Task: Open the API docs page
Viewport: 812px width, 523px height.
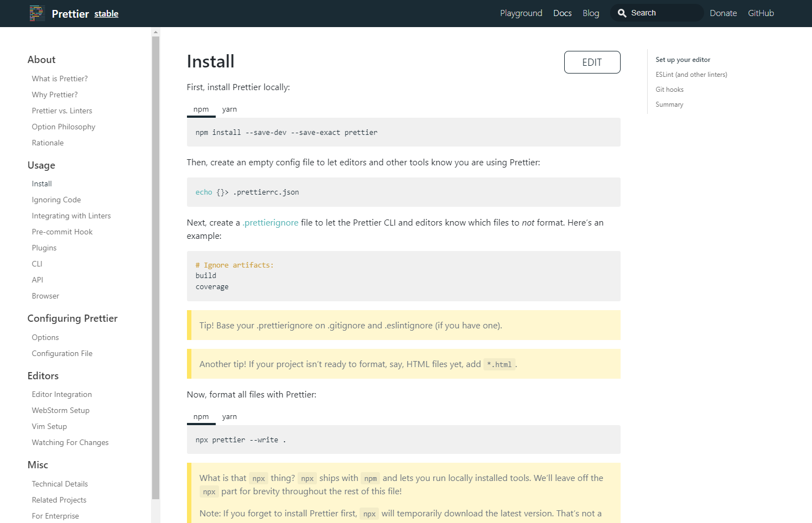Action: 37,280
